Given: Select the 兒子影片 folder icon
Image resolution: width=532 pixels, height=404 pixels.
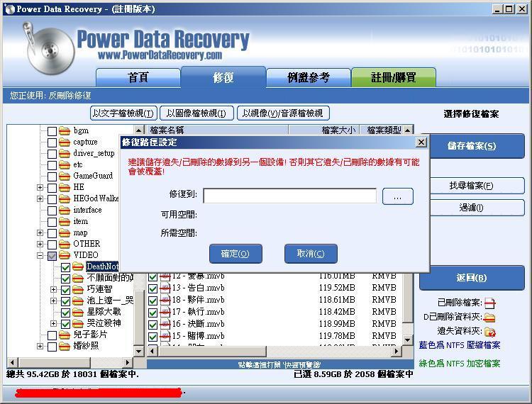Looking at the screenshot, I should (x=65, y=335).
